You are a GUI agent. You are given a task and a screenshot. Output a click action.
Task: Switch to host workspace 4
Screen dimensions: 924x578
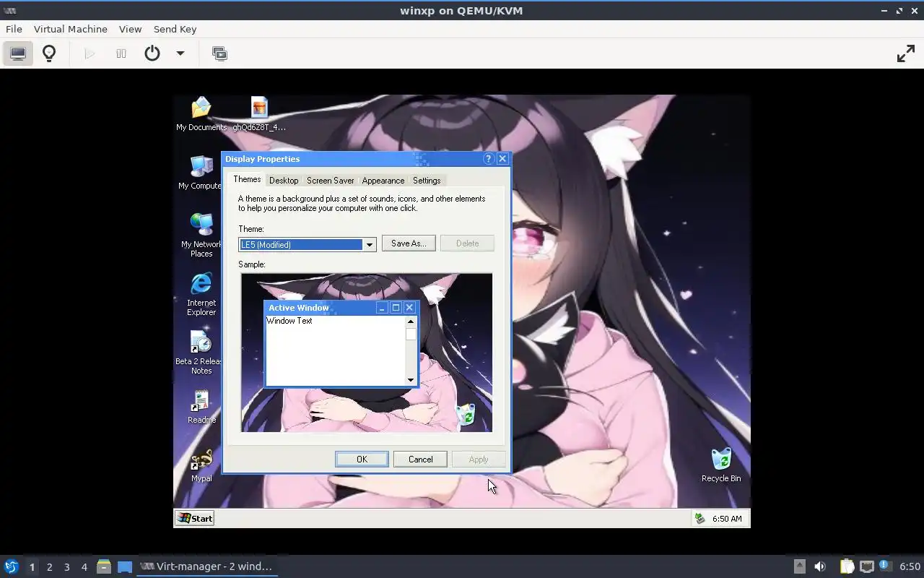[84, 567]
